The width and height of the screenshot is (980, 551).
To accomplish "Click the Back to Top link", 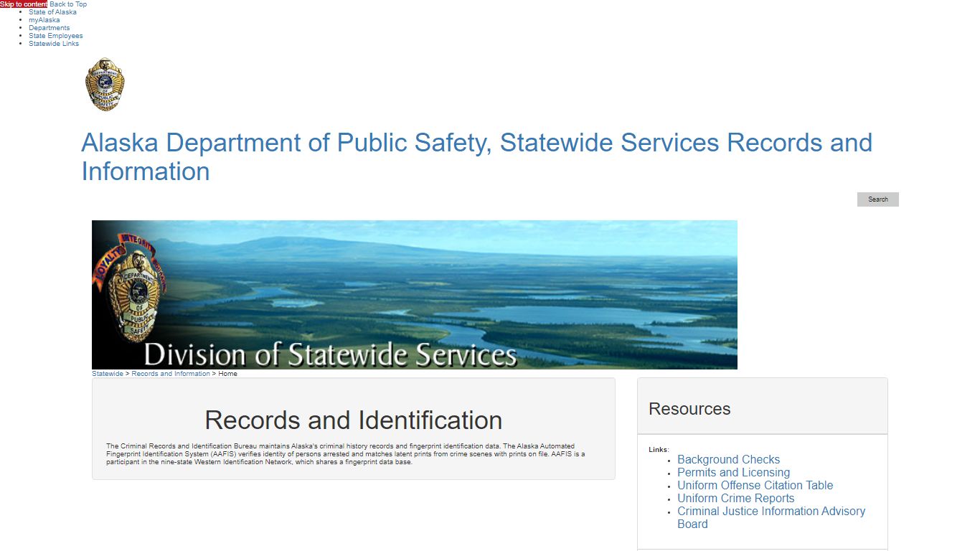I will (68, 4).
